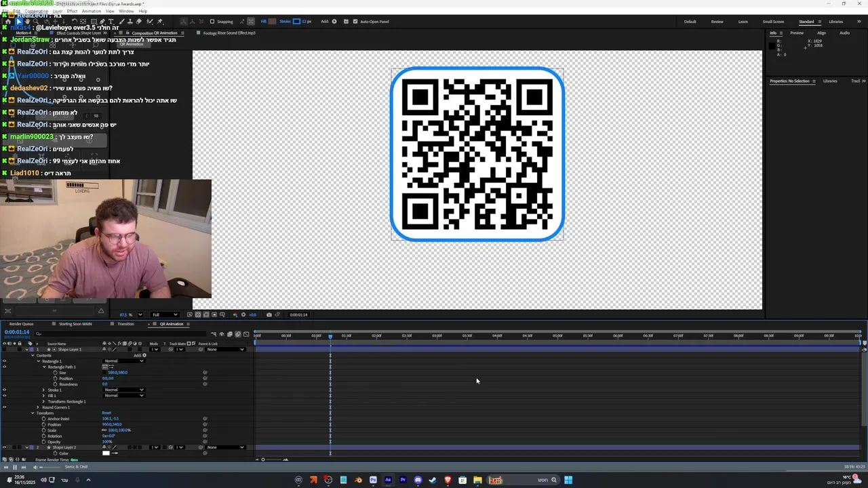Open Photoshop from the taskbar
The height and width of the screenshot is (488, 868).
coord(373,480)
